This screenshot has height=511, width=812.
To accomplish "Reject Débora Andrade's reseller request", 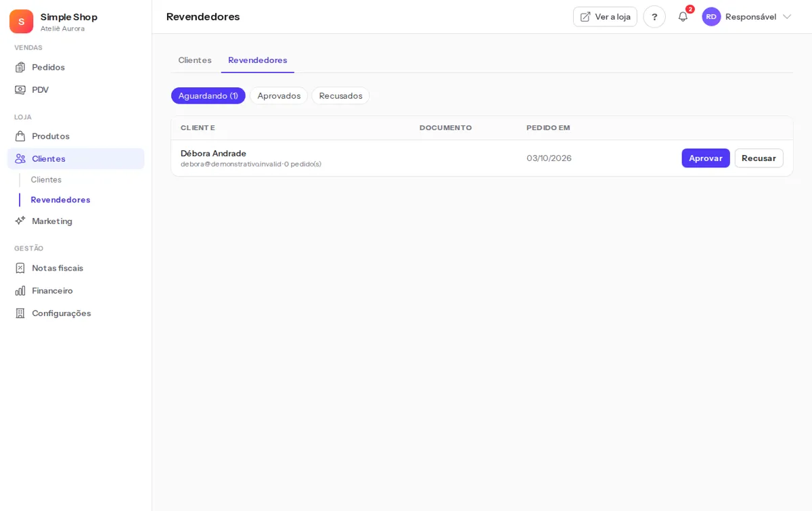I will click(x=759, y=158).
